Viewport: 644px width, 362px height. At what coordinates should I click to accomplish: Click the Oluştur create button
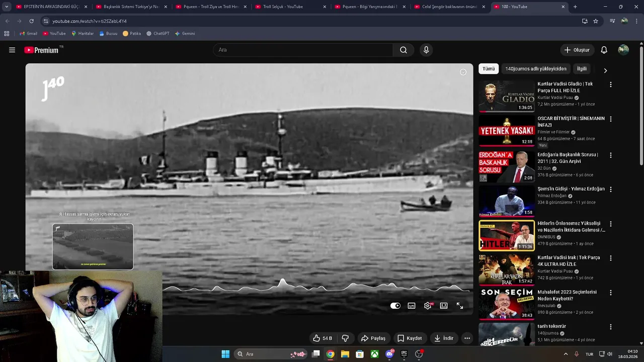[577, 50]
